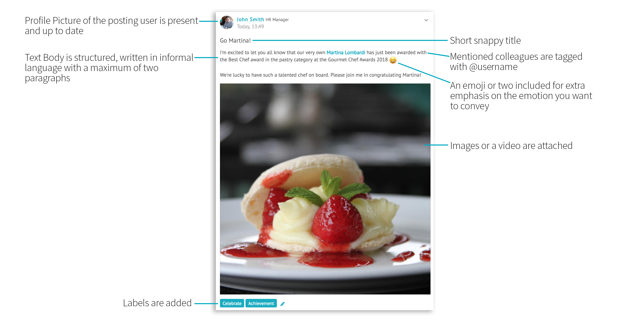Click the Short snappy title annotation

[x=485, y=41]
